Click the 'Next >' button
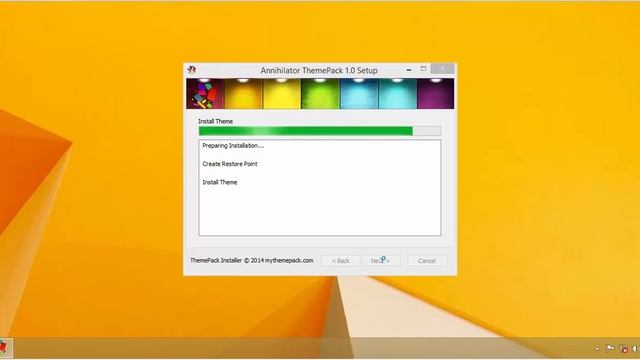Screen dimensions: 640x360 pos(380,260)
